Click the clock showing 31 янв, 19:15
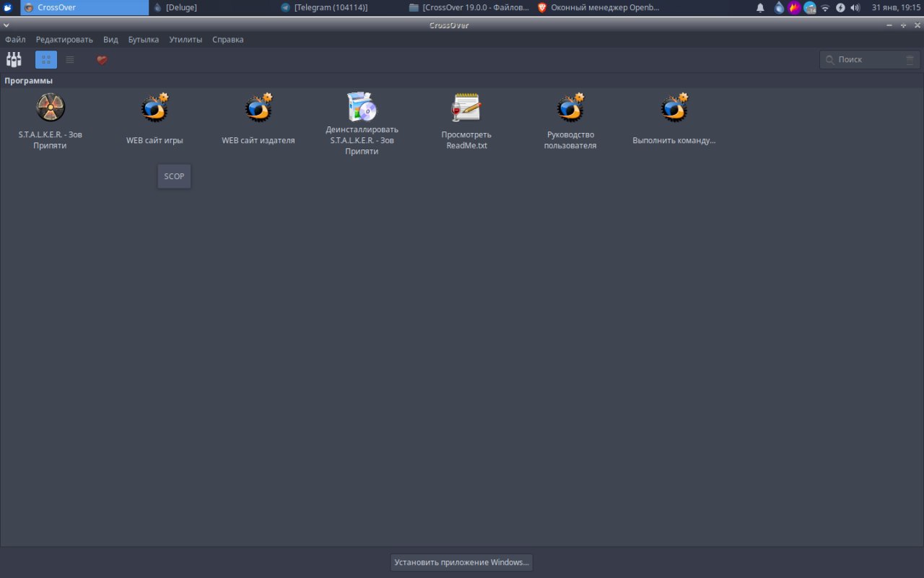The image size is (924, 578). tap(896, 7)
